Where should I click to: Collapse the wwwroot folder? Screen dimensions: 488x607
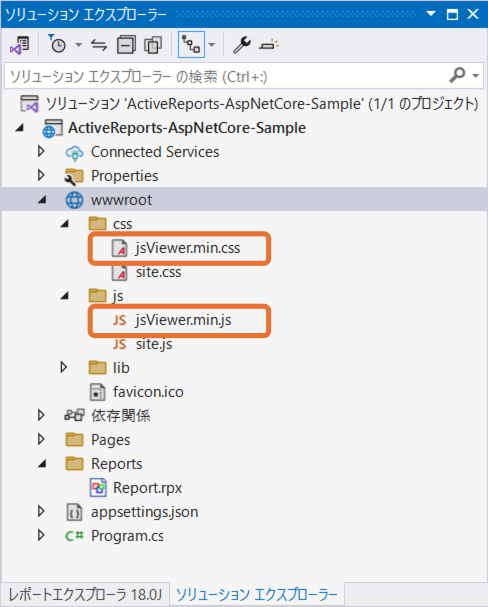[x=42, y=200]
